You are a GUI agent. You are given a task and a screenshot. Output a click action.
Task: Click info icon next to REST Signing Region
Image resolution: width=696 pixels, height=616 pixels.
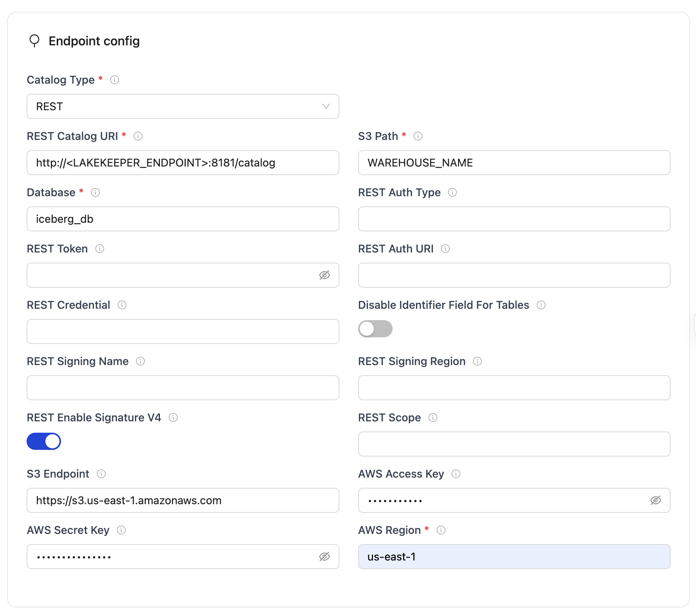coord(477,361)
